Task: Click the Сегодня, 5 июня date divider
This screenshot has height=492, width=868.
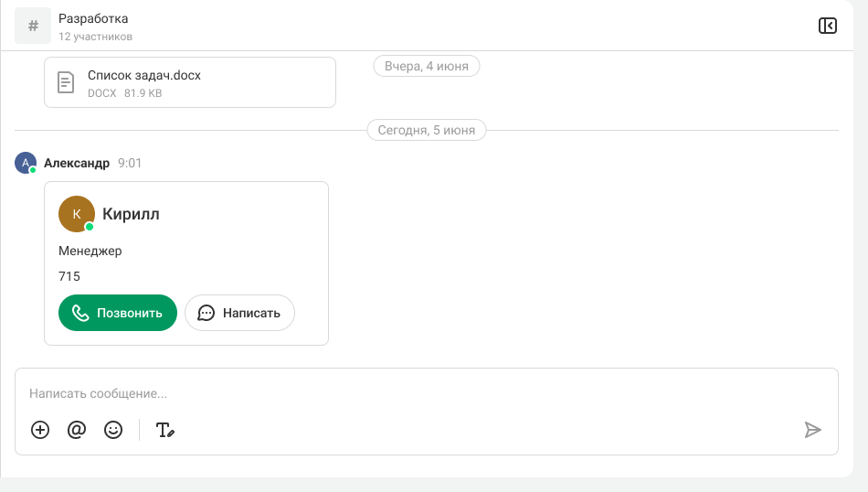Action: [x=427, y=131]
